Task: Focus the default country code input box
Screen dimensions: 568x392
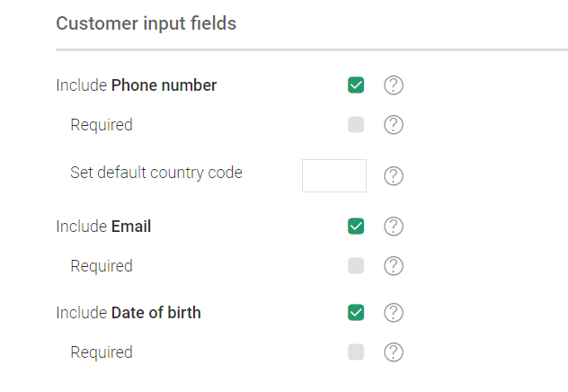Action: click(334, 175)
